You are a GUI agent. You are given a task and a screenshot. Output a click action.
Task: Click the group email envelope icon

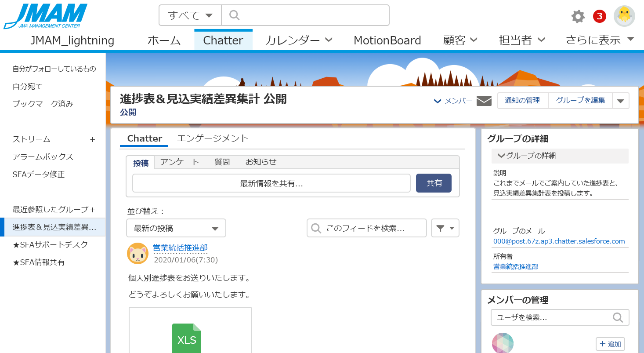tap(484, 101)
